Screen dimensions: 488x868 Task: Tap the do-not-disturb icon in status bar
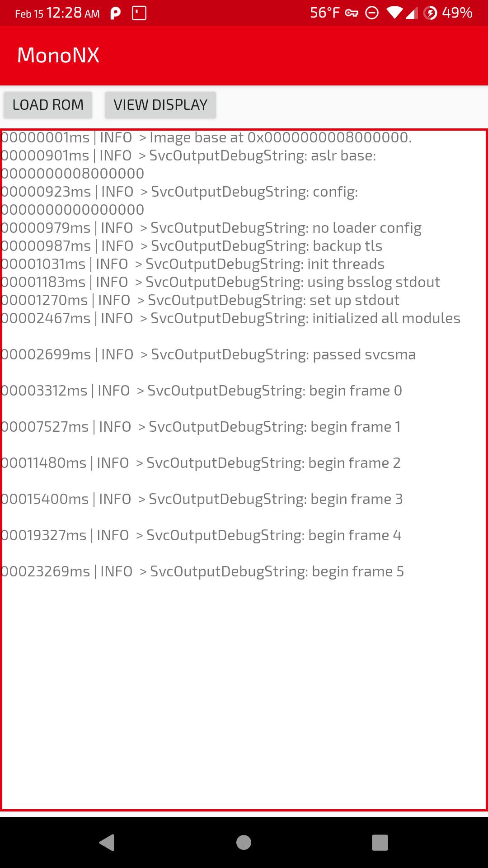372,13
